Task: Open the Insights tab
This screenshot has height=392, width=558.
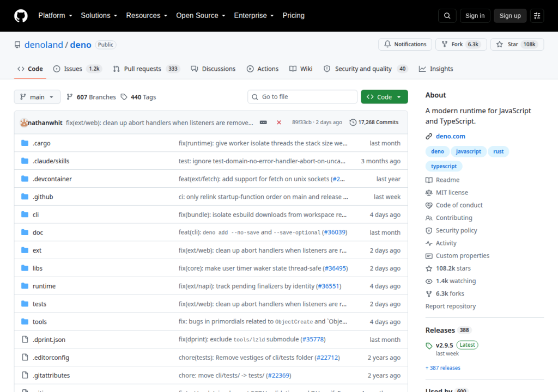Action: tap(436, 69)
